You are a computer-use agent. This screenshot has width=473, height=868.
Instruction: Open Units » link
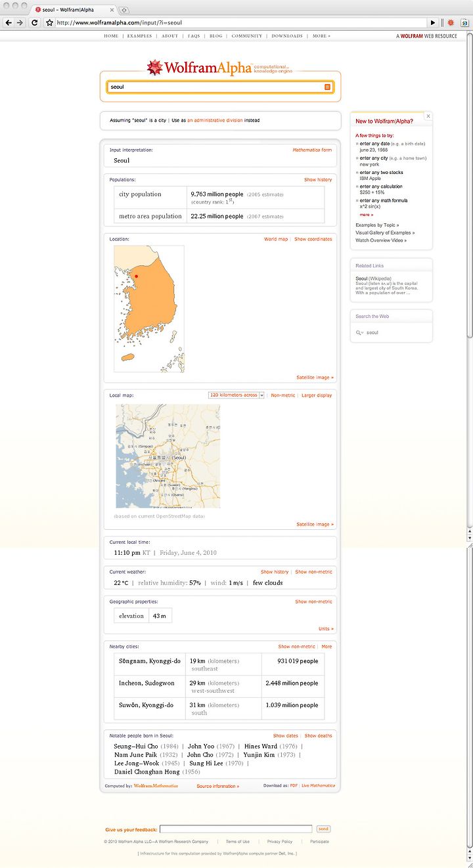(326, 629)
